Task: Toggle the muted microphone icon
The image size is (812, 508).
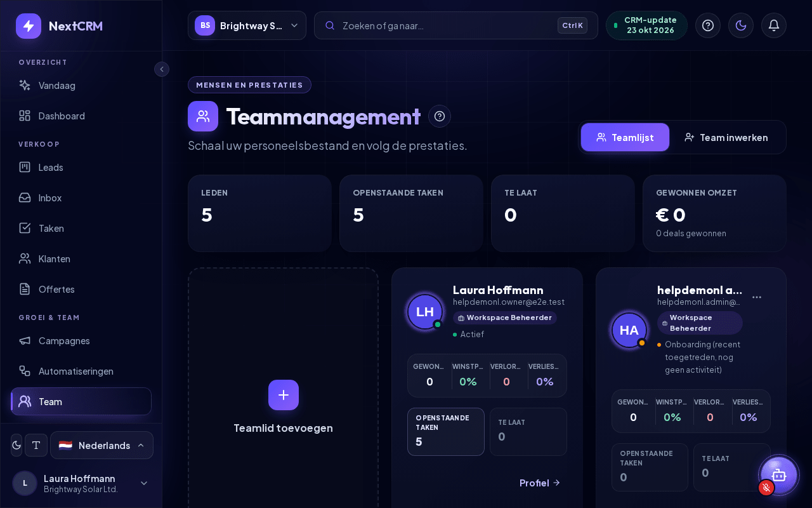Action: [766, 487]
